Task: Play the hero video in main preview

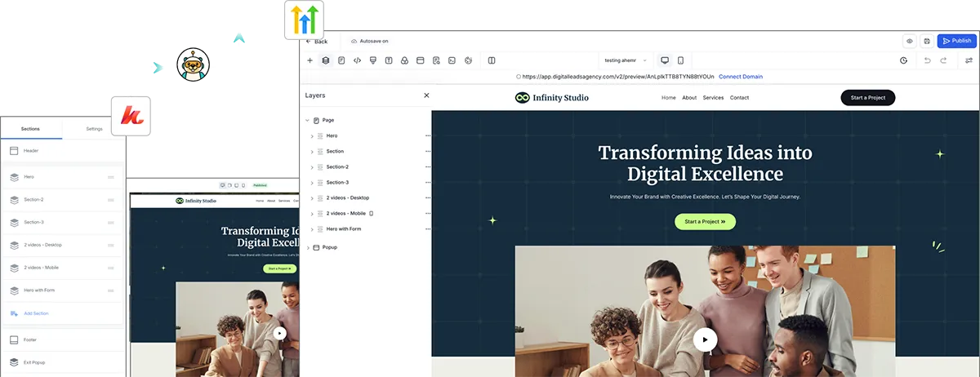Action: (705, 339)
